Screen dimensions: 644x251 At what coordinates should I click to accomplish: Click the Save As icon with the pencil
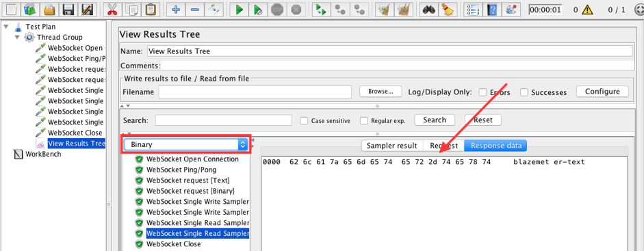point(87,9)
